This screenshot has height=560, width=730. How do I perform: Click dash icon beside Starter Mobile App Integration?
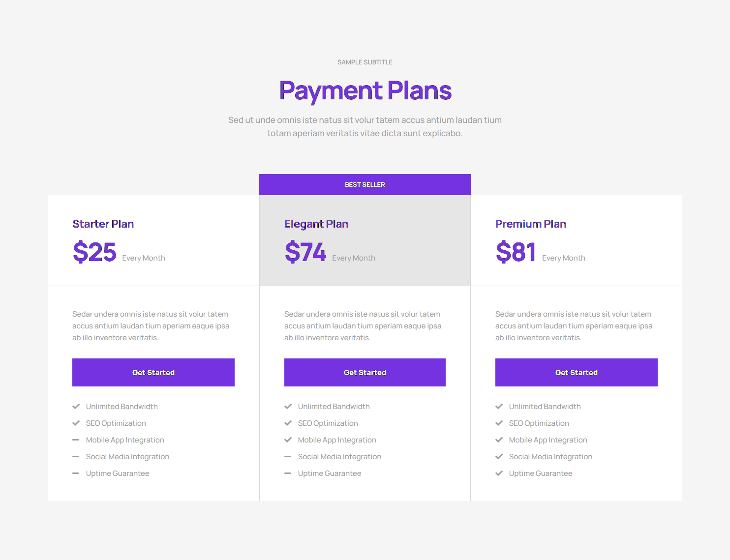[x=76, y=440]
